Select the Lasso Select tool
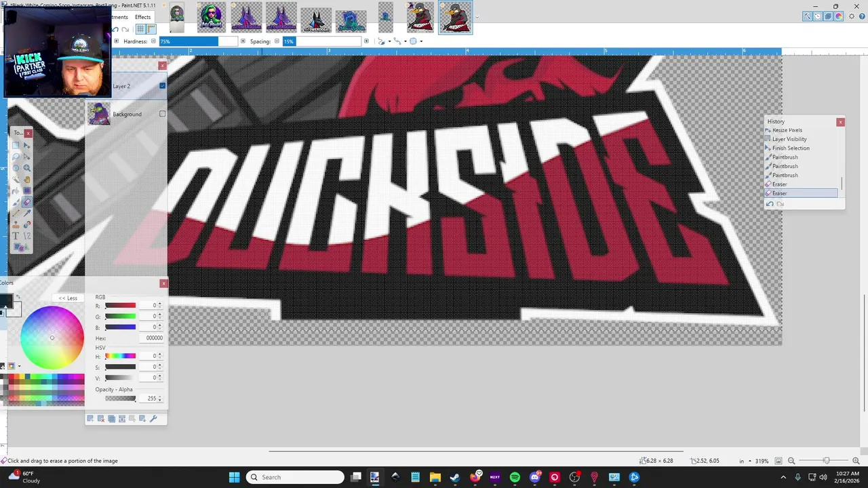The width and height of the screenshot is (868, 488). 16,157
